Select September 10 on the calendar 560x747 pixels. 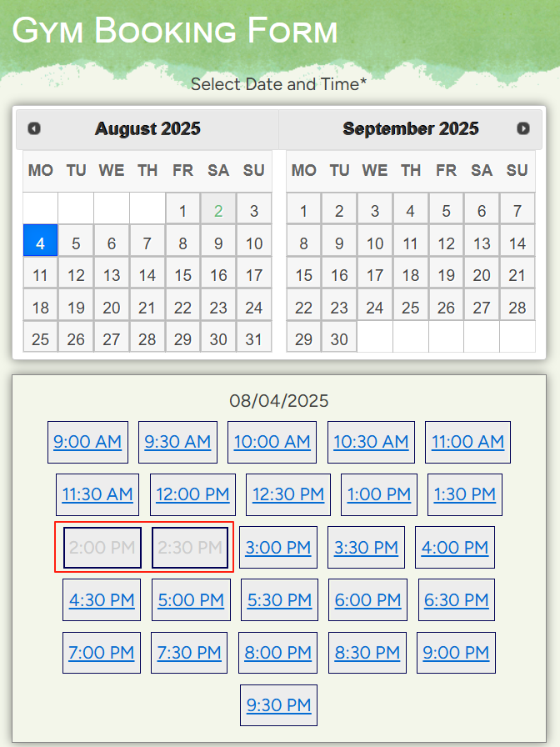tap(375, 243)
